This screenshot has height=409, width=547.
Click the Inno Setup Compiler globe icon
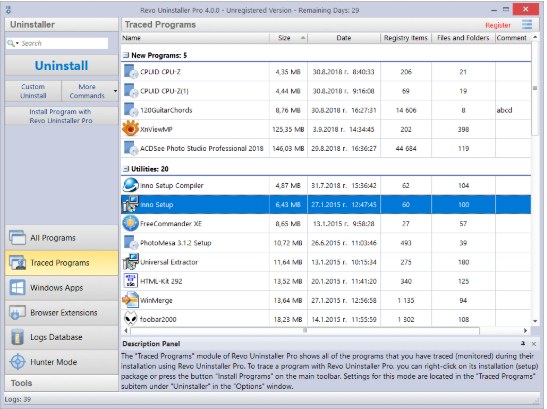130,185
